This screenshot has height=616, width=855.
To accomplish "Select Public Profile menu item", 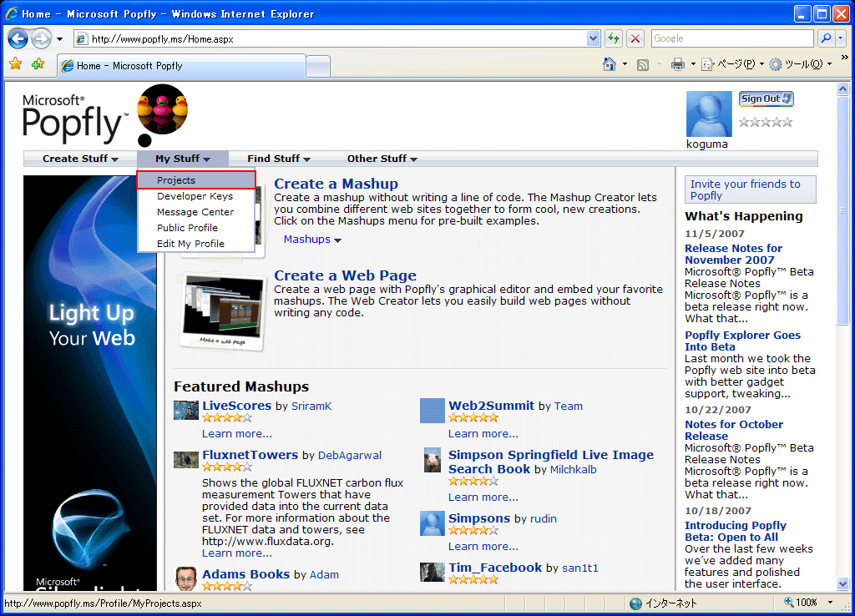I will 187,228.
